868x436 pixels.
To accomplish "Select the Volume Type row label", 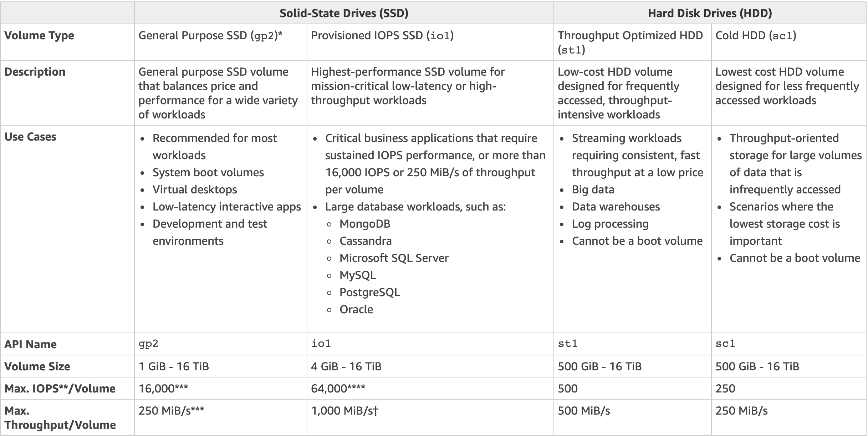I will [x=39, y=35].
